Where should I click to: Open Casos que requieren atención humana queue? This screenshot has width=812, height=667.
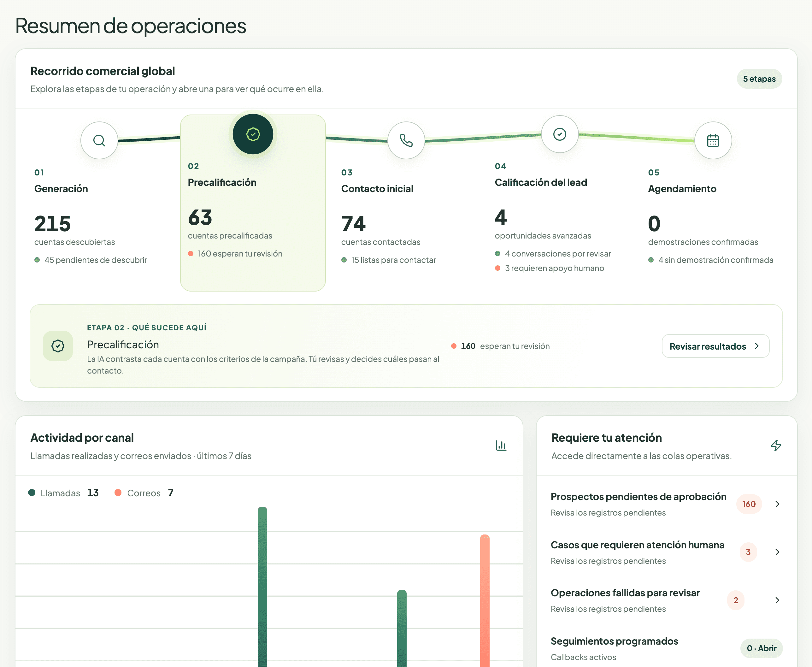667,552
